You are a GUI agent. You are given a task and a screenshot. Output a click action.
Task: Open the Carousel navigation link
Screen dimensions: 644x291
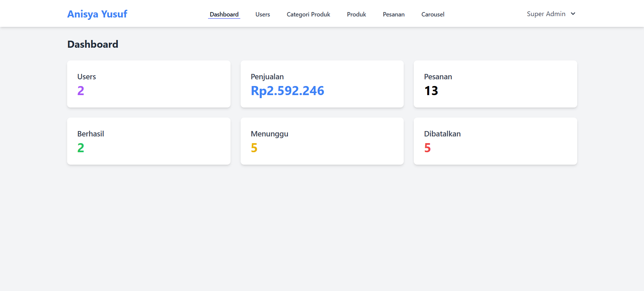tap(433, 14)
